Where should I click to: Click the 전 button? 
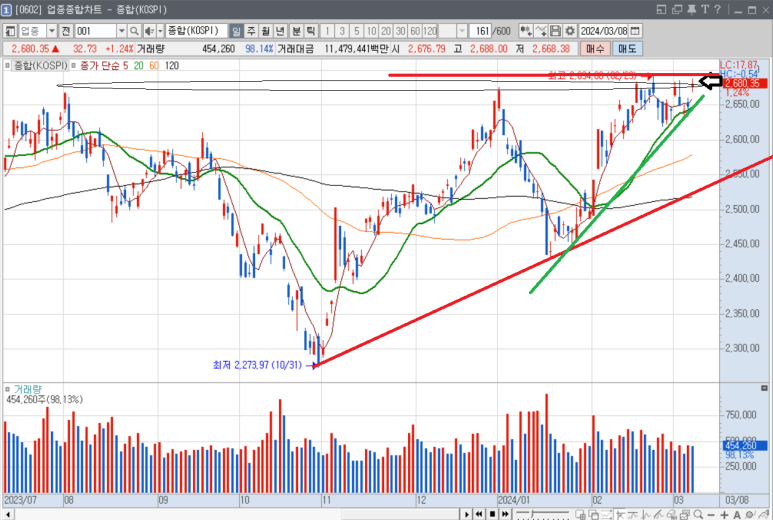(x=66, y=31)
